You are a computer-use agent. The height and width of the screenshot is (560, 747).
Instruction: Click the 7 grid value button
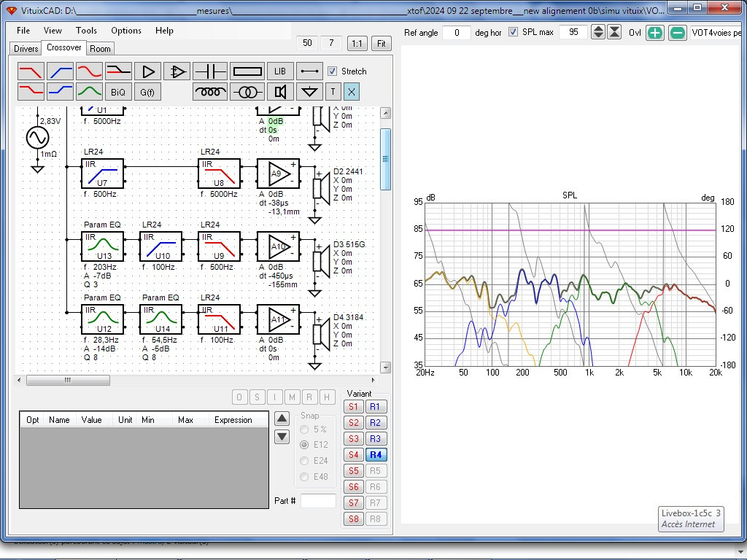[331, 43]
